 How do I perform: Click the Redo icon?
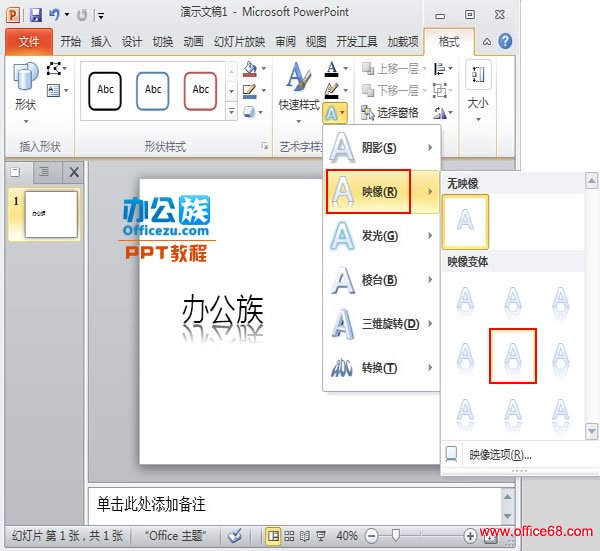click(x=82, y=15)
